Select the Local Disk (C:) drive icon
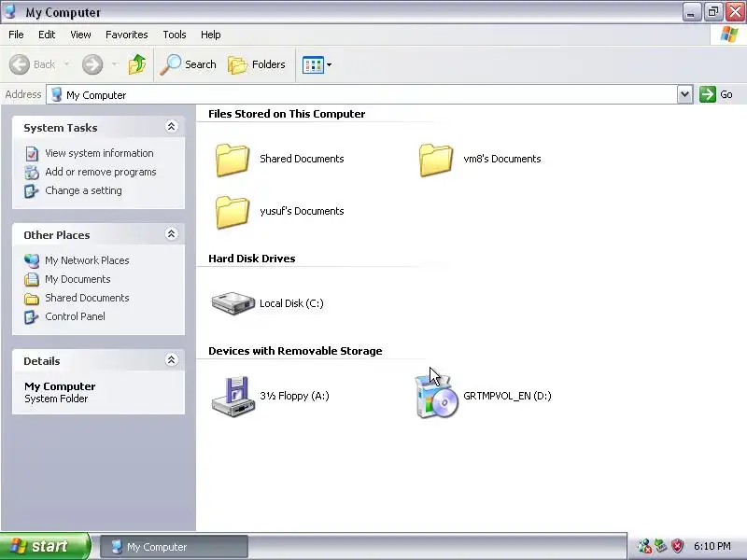747x560 pixels. [x=233, y=303]
